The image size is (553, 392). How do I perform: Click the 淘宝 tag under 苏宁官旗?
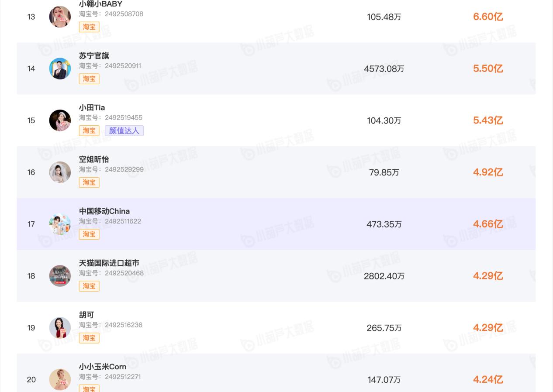click(89, 79)
